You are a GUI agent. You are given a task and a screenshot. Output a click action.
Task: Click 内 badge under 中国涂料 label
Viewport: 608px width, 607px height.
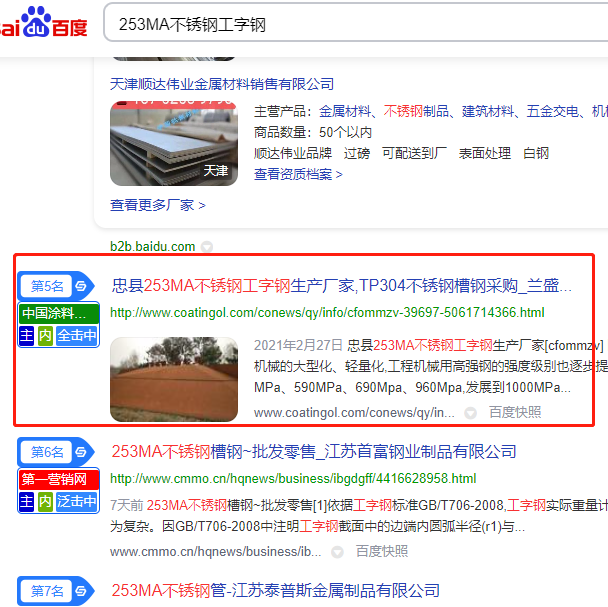pos(45,335)
